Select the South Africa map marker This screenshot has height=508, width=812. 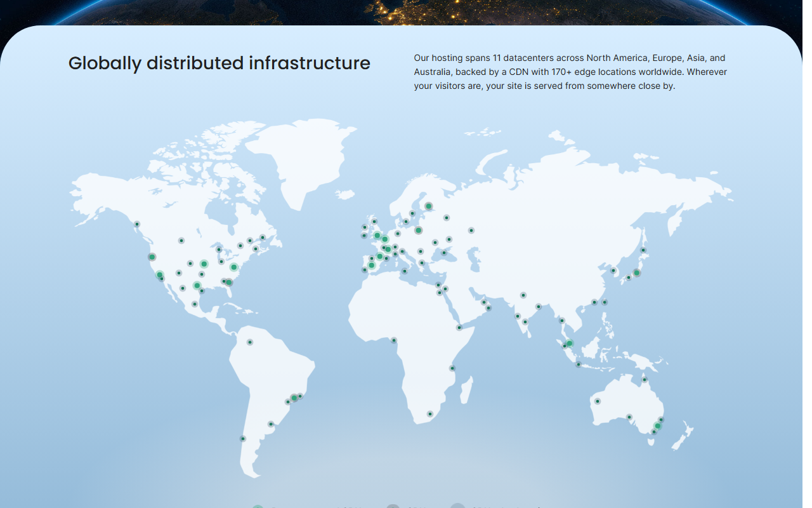pyautogui.click(x=430, y=414)
